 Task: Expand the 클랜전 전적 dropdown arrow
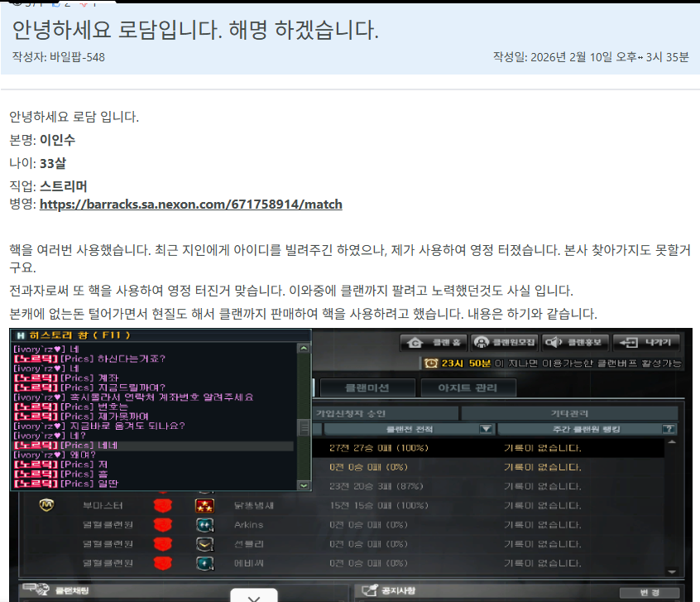point(486,429)
